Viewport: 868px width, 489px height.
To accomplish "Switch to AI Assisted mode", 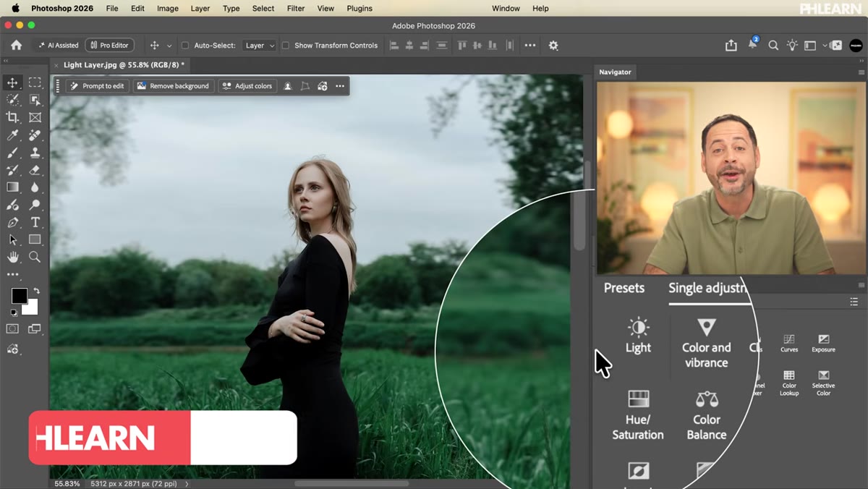I will (x=58, y=45).
